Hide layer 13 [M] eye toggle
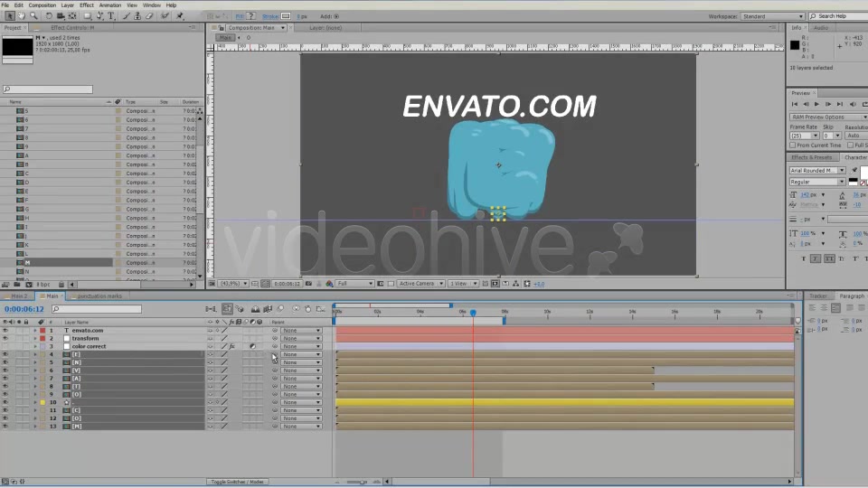The width and height of the screenshot is (868, 488). pos(5,427)
